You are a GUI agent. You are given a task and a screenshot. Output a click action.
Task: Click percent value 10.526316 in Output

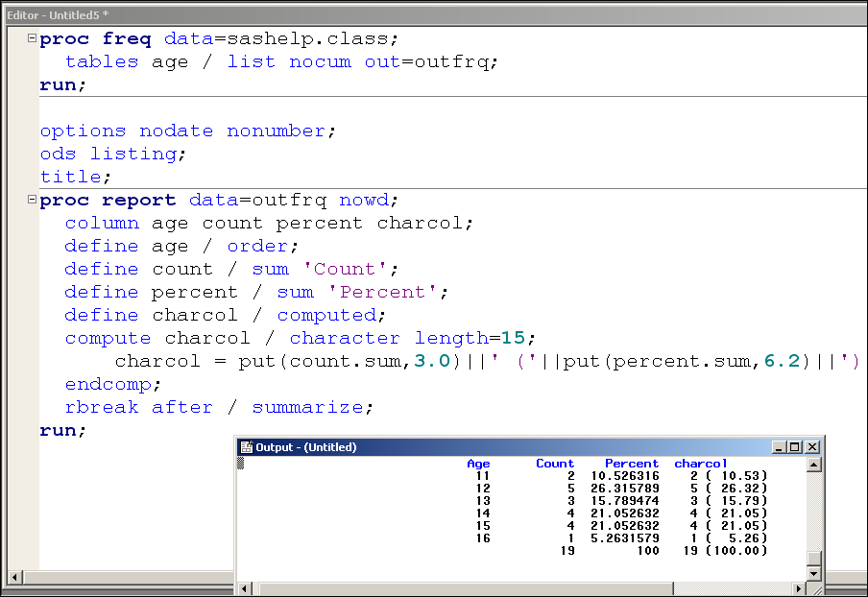(x=625, y=476)
